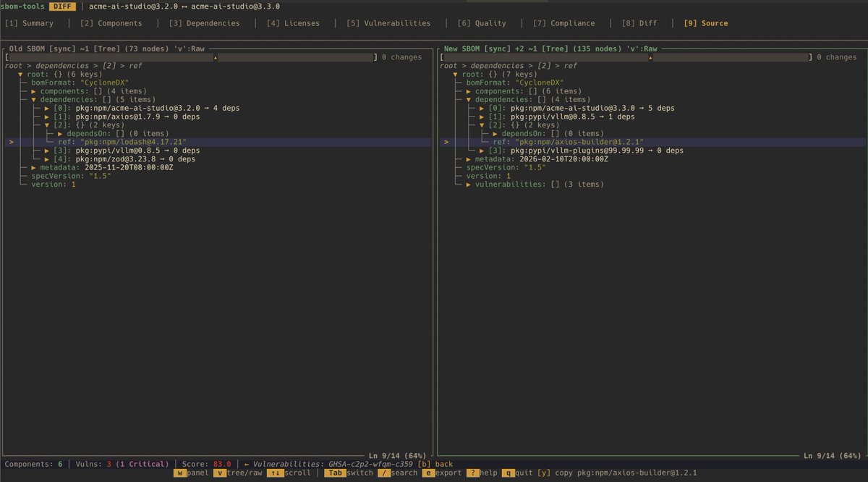The image size is (868, 482).
Task: Select ref pkg:npm/axios-builder@1.2.1 row
Action: click(652, 142)
